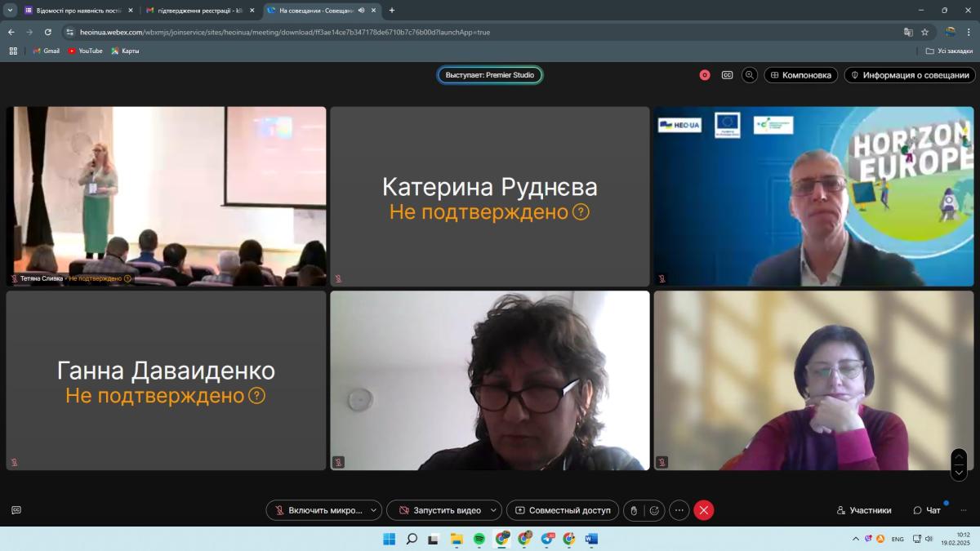Click the red recording indicator icon
The height and width of the screenshot is (551, 980).
[704, 75]
